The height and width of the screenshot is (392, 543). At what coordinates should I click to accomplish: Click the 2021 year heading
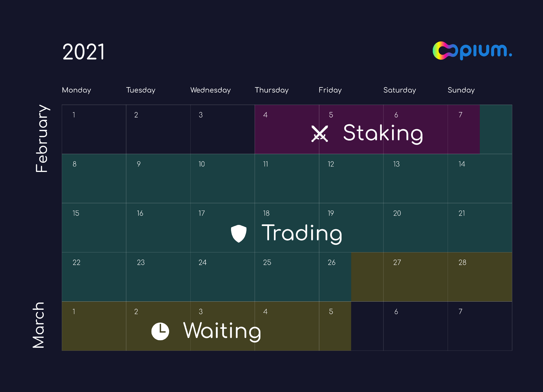click(x=84, y=52)
